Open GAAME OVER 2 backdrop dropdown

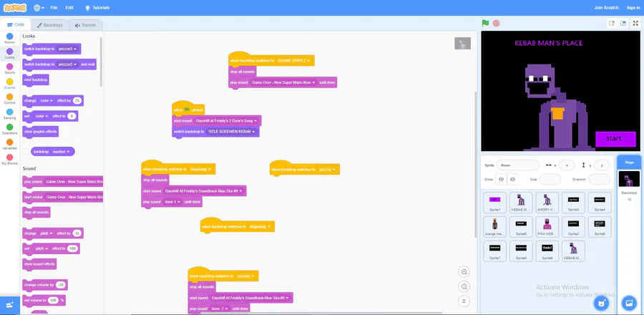tap(294, 60)
